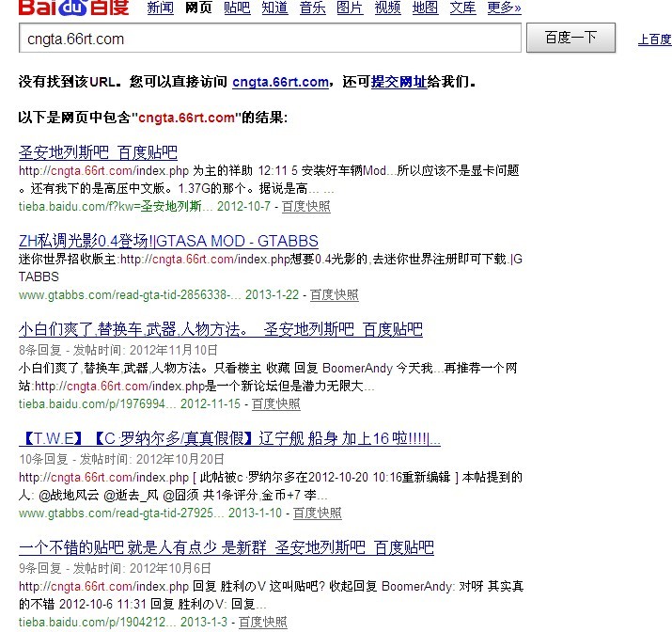Open 百度快照 for the 2013-1-10 result
The width and height of the screenshot is (672, 632).
[x=317, y=513]
